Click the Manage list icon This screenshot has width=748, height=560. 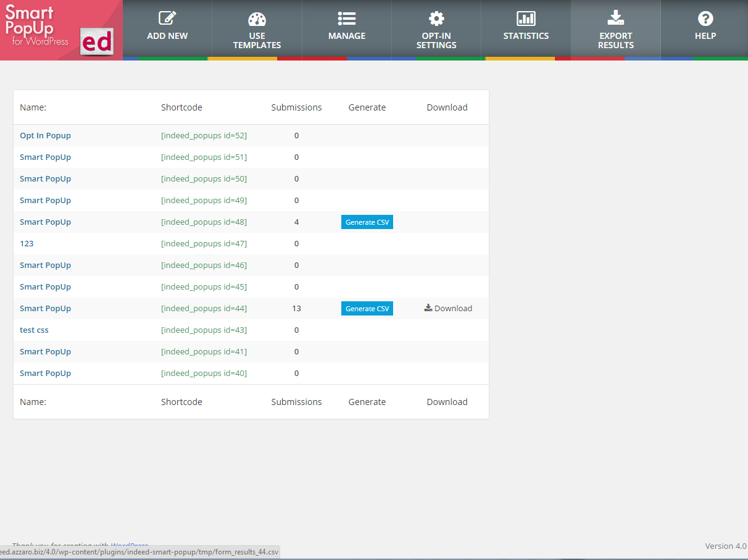[346, 19]
